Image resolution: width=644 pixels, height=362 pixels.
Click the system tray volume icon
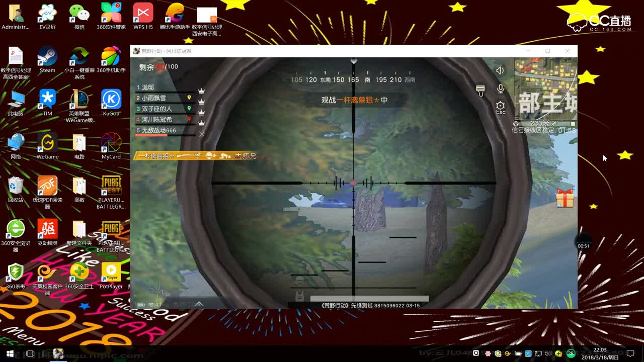547,353
